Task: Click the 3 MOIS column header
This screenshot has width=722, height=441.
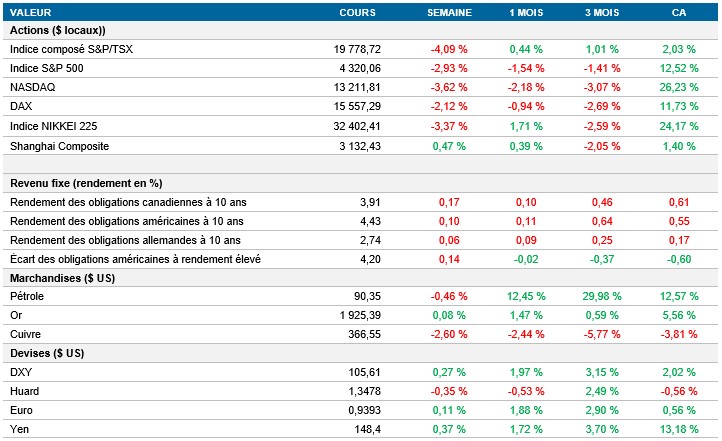Action: coord(601,12)
